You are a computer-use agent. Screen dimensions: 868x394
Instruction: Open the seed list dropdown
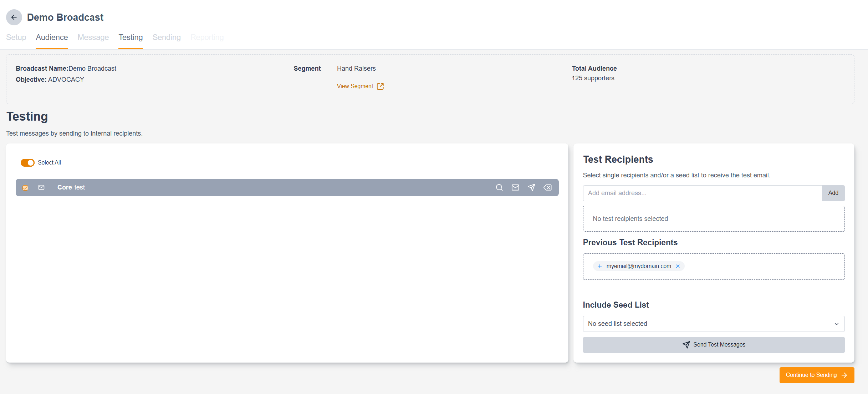pyautogui.click(x=714, y=324)
